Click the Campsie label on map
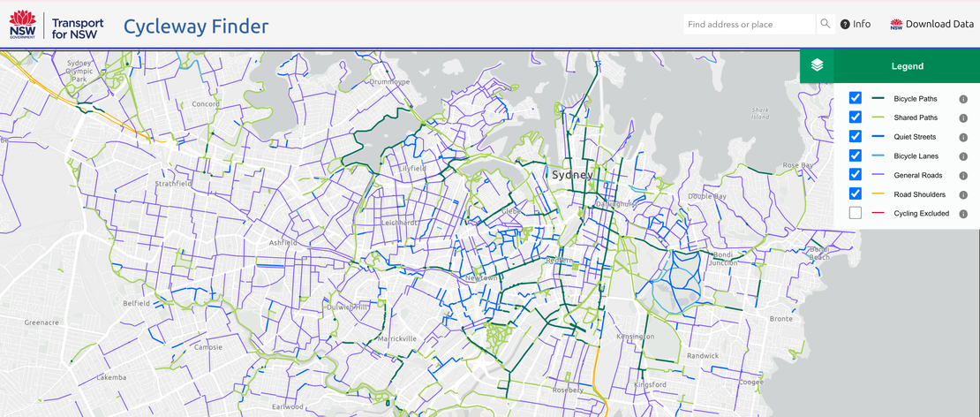Screen dimensions: 980x417 pos(208,347)
